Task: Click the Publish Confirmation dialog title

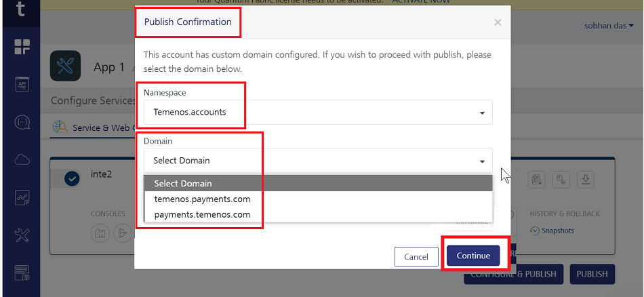Action: tap(188, 22)
